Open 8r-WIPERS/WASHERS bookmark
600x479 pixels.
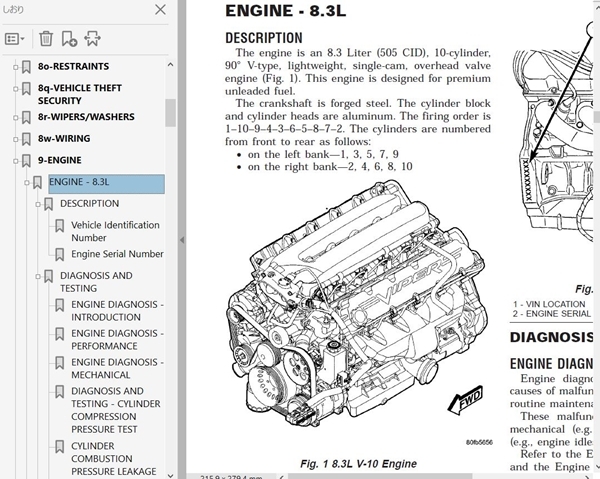coord(86,117)
